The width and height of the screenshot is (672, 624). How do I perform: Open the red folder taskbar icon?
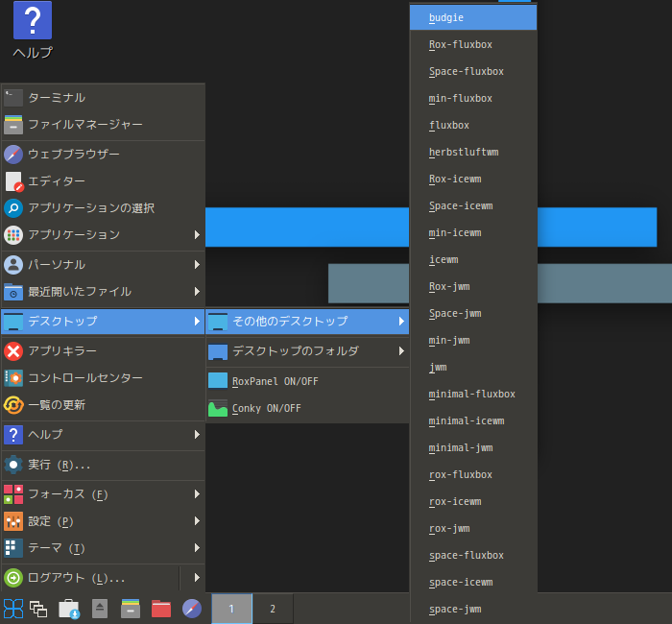point(161,609)
